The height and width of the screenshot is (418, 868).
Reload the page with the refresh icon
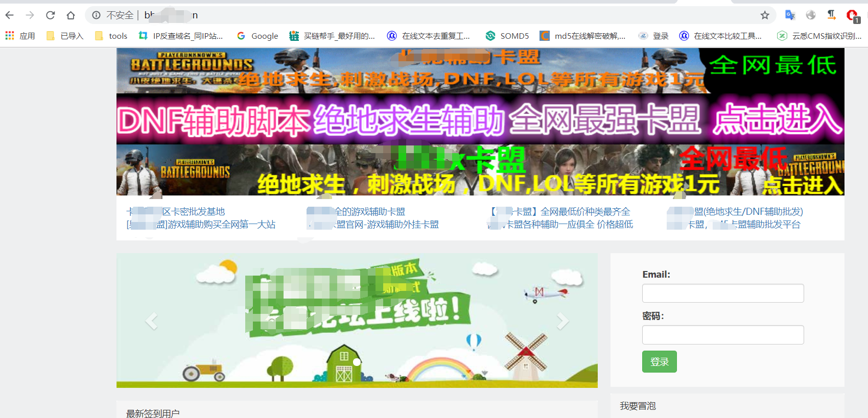pyautogui.click(x=50, y=15)
